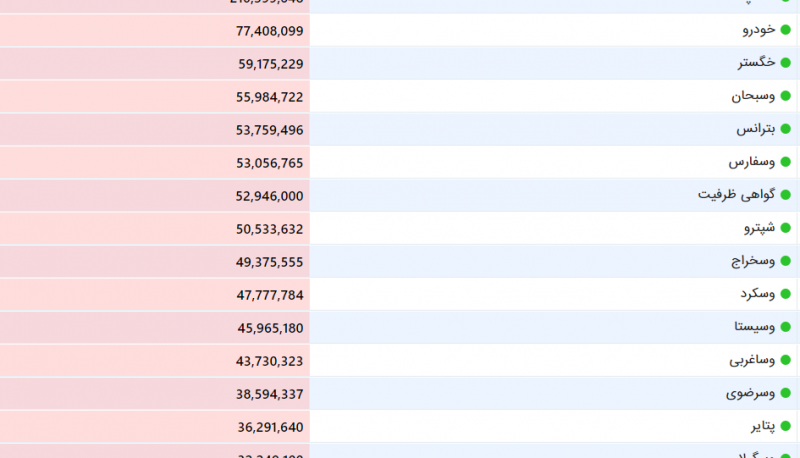Select the وسرضوی symbol name
Screen dimensions: 800x458
click(x=751, y=393)
